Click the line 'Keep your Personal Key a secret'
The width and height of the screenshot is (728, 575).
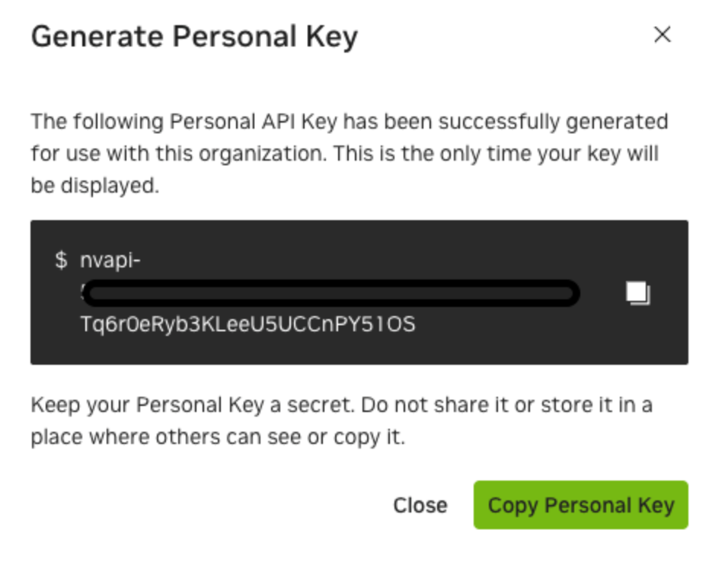pyautogui.click(x=341, y=405)
